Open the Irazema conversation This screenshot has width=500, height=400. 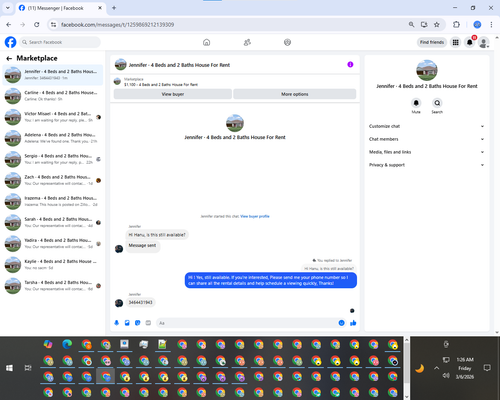(53, 201)
